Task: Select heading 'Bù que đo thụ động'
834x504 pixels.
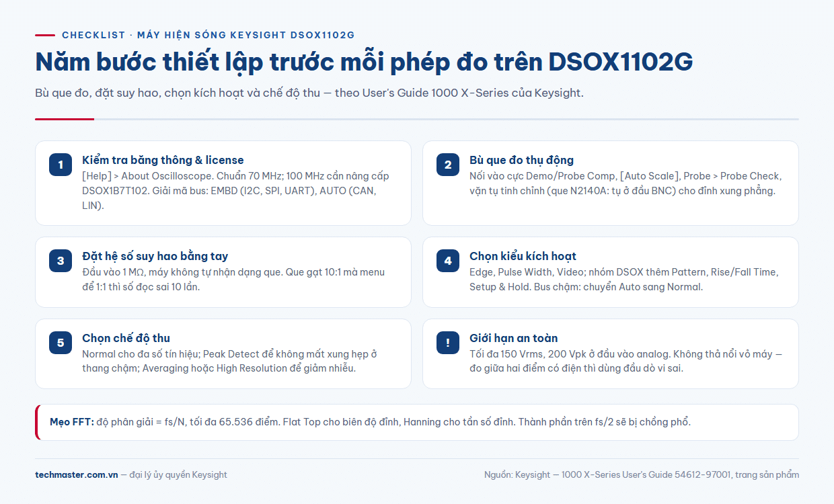Action: pyautogui.click(x=521, y=160)
